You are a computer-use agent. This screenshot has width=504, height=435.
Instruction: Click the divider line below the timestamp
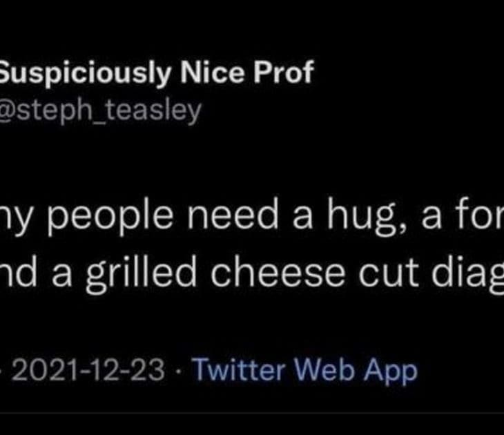click(252, 414)
